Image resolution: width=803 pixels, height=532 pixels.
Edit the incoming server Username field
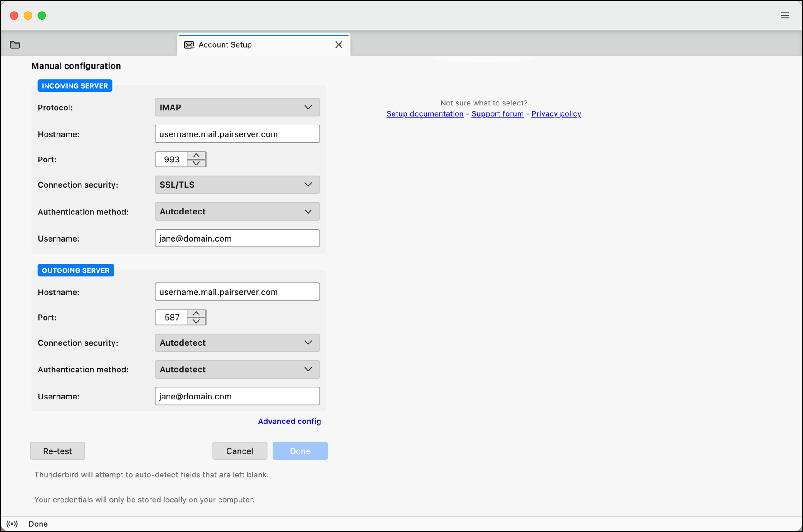point(237,238)
